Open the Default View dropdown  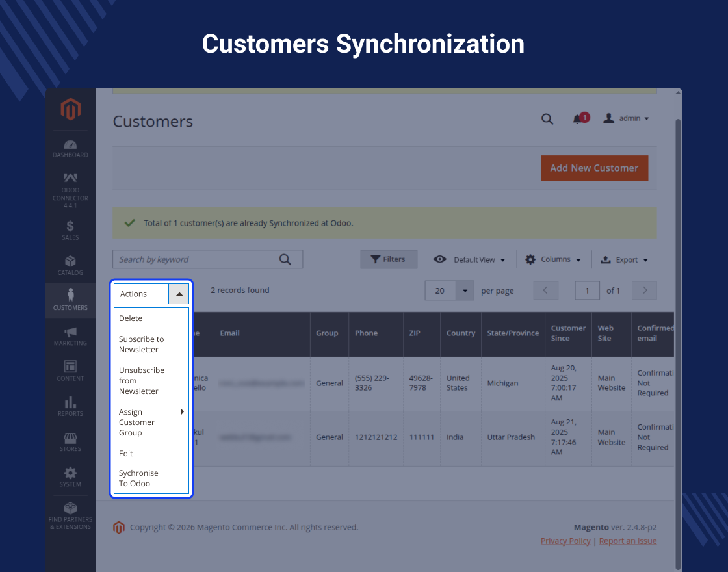[469, 259]
